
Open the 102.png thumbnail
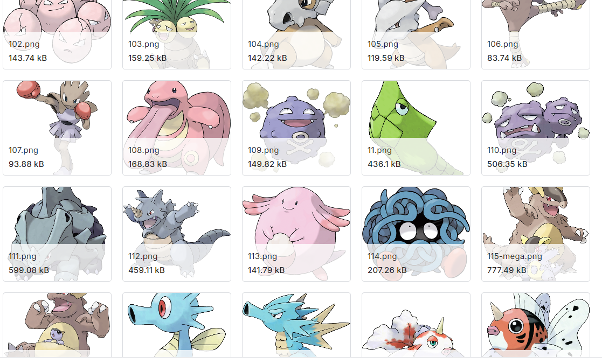tap(57, 34)
